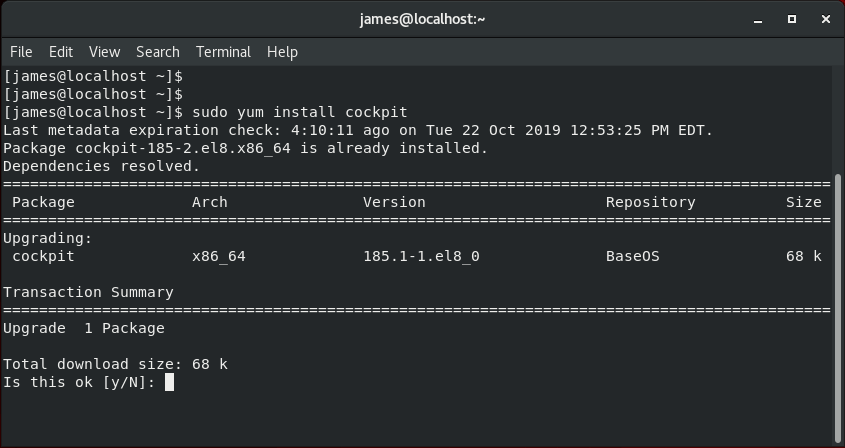The height and width of the screenshot is (448, 845).
Task: Open the File menu
Action: 21,52
